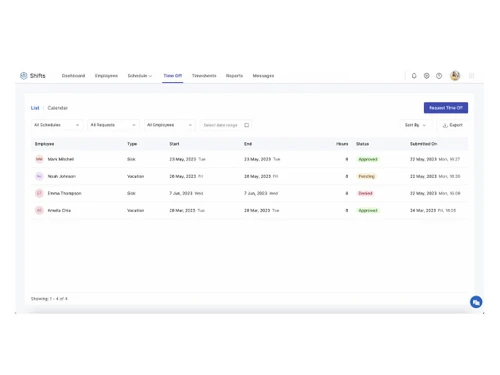Open the All Schedules dropdown
The width and height of the screenshot is (500, 375).
pos(57,125)
